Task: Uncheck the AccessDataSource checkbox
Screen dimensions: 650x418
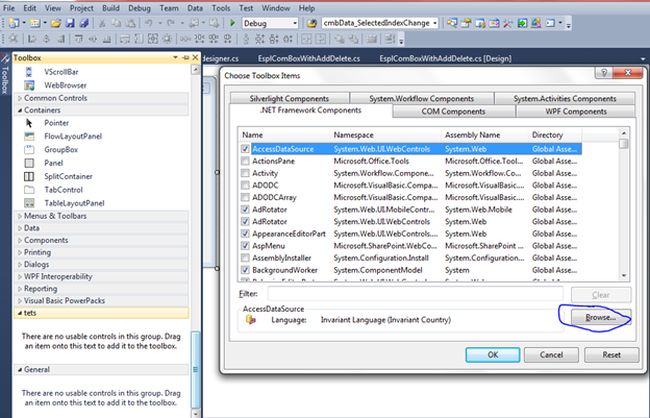Action: pyautogui.click(x=245, y=148)
